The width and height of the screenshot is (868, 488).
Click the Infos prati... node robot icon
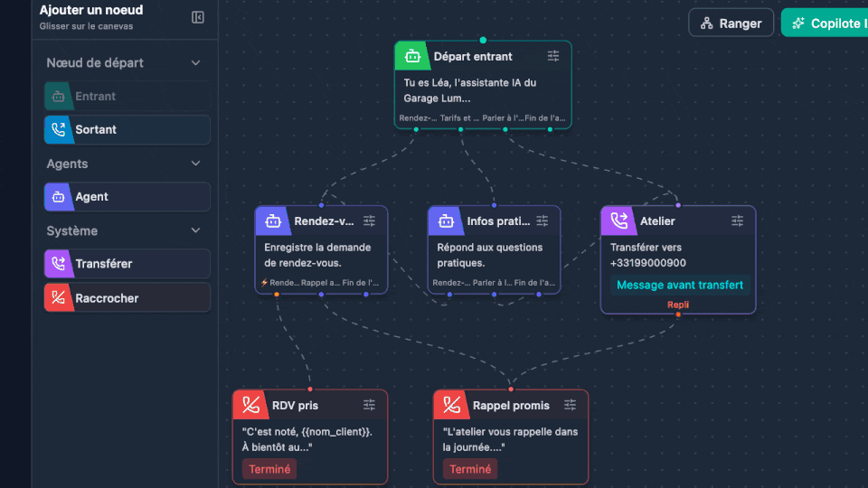(x=446, y=221)
